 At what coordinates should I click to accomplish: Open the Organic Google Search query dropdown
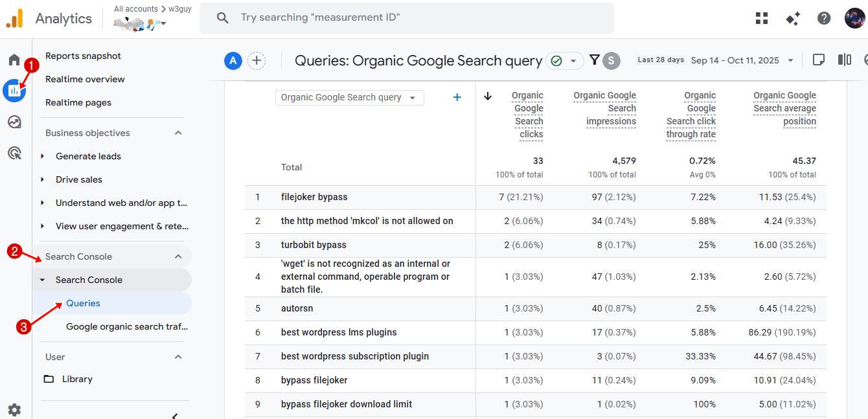[349, 98]
